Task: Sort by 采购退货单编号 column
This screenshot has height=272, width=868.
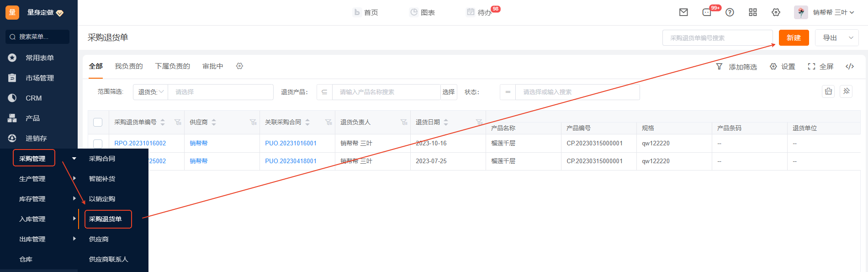Action: tap(163, 122)
